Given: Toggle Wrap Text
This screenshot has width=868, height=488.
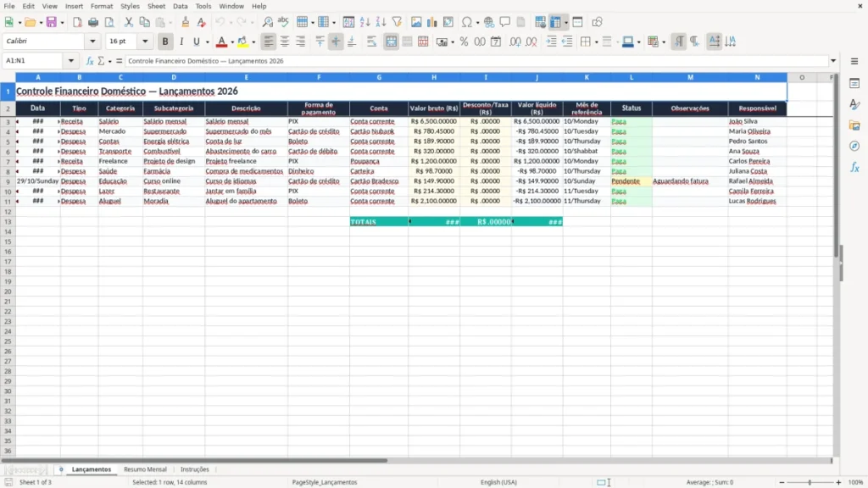Looking at the screenshot, I should [371, 42].
